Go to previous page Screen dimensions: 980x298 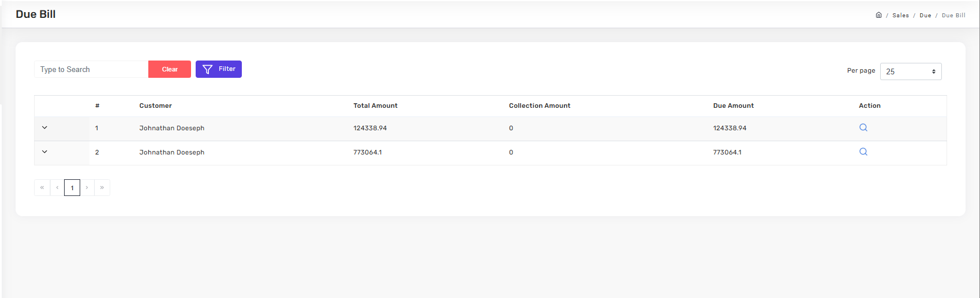click(57, 187)
